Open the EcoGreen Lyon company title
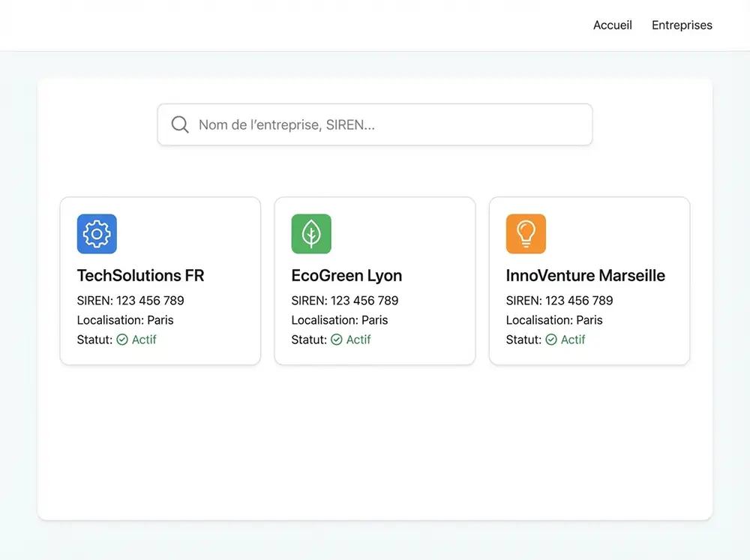The width and height of the screenshot is (750, 560). (346, 275)
